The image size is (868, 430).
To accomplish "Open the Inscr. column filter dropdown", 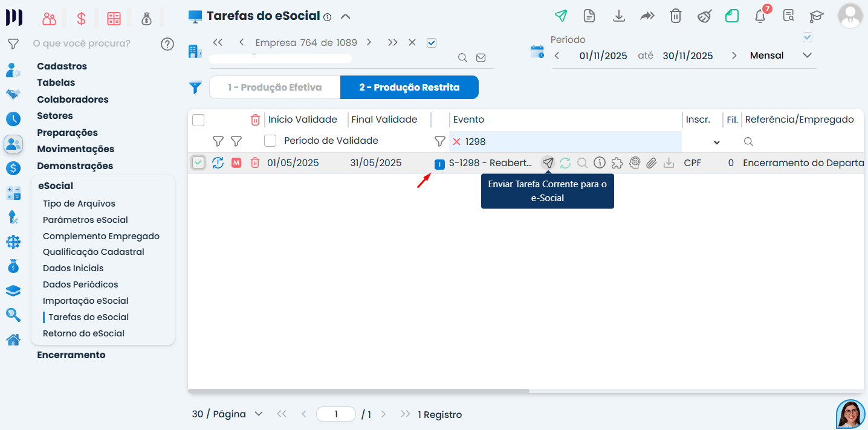I will pyautogui.click(x=717, y=143).
